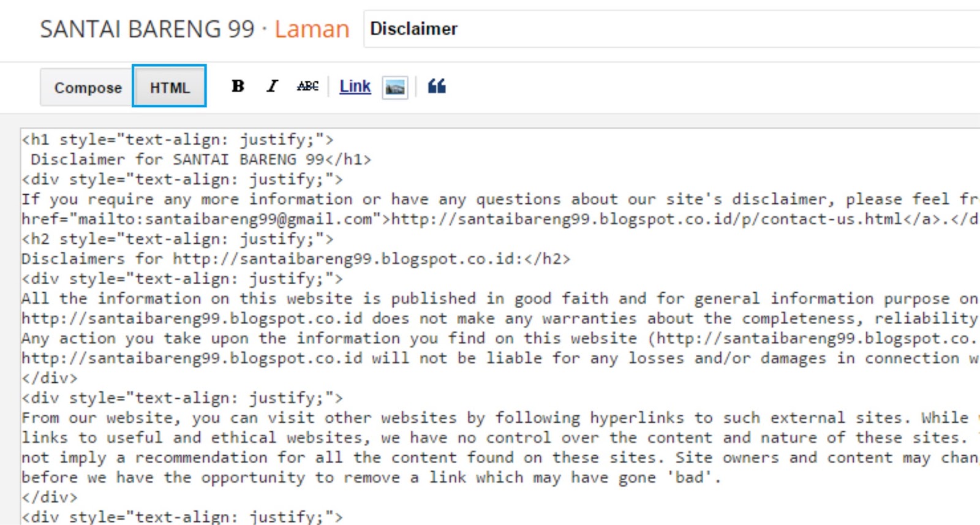The height and width of the screenshot is (525, 980).
Task: Click the Link toolbar option
Action: coord(355,86)
